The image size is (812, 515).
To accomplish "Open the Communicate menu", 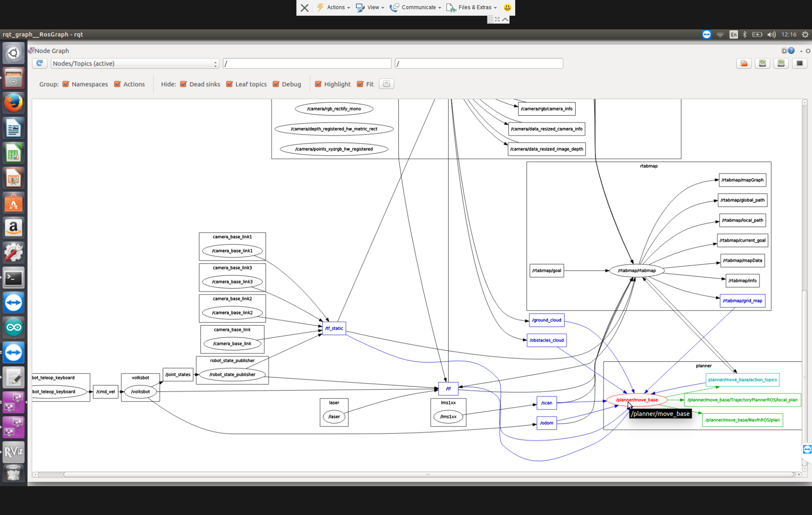I will tap(415, 7).
